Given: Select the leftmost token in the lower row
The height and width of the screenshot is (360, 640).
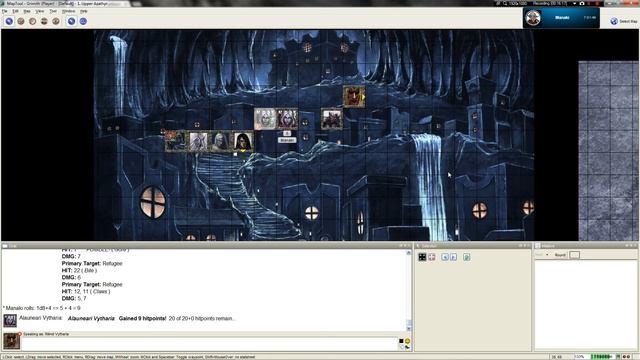Looking at the screenshot, I should click(x=176, y=141).
